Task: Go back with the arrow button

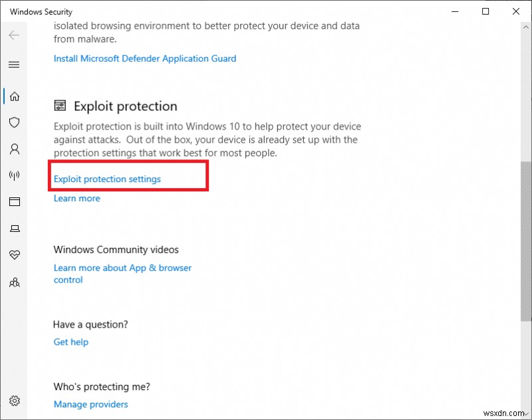Action: 14,35
